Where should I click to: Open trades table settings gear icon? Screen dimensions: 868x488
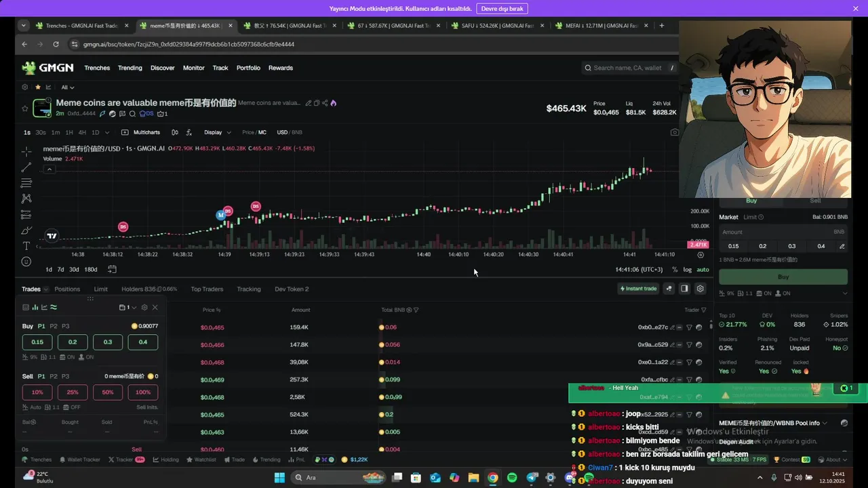pos(701,289)
